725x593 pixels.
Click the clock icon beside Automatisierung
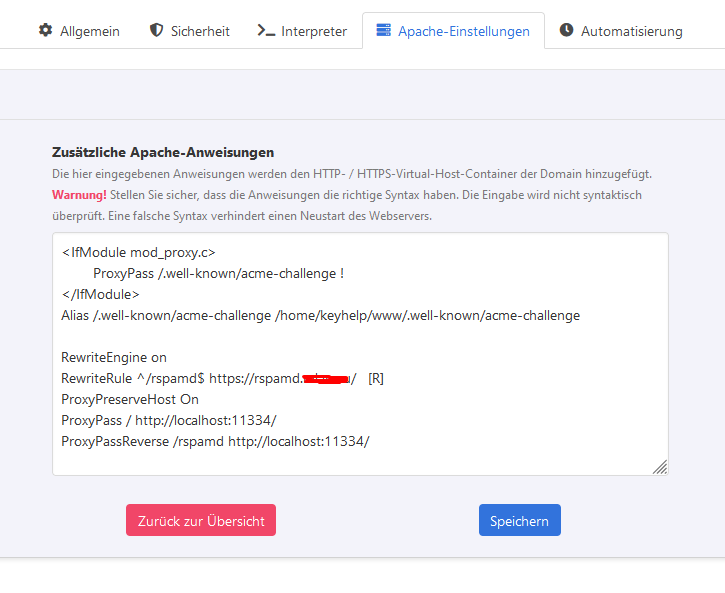[x=566, y=31]
